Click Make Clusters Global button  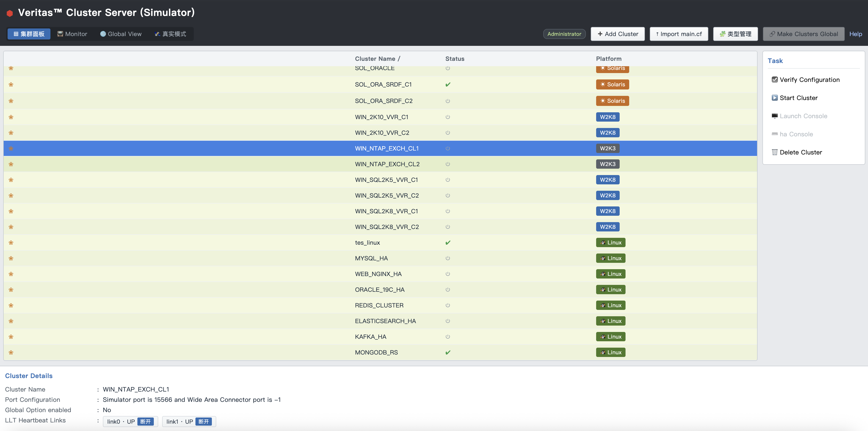point(803,34)
